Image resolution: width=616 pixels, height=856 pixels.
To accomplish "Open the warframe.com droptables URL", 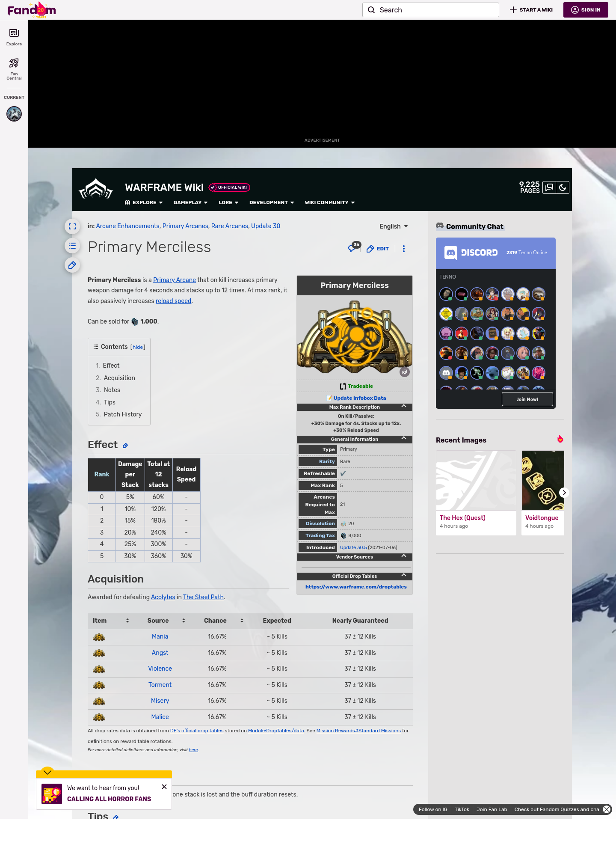I will 356,587.
